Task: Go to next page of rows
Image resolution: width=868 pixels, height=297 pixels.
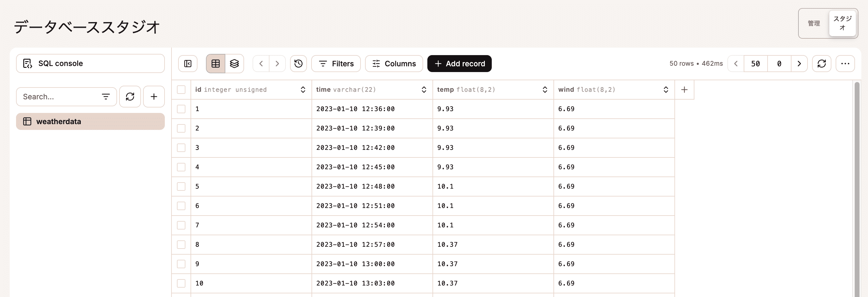Action: [x=799, y=64]
